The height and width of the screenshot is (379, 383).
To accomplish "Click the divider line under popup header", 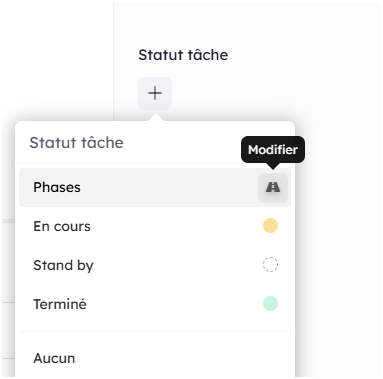I will pos(155,163).
